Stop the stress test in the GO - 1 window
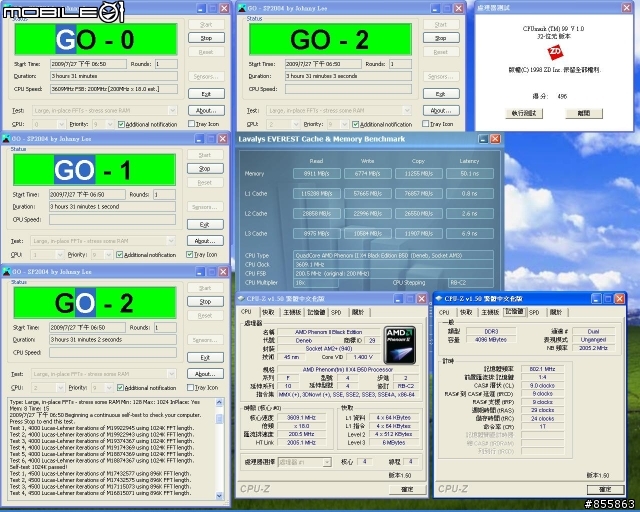 pos(205,169)
